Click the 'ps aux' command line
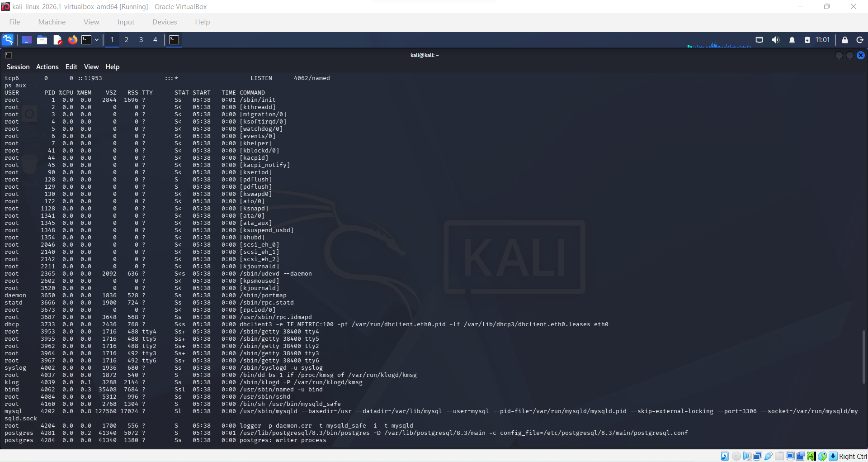This screenshot has width=868, height=462. point(15,86)
